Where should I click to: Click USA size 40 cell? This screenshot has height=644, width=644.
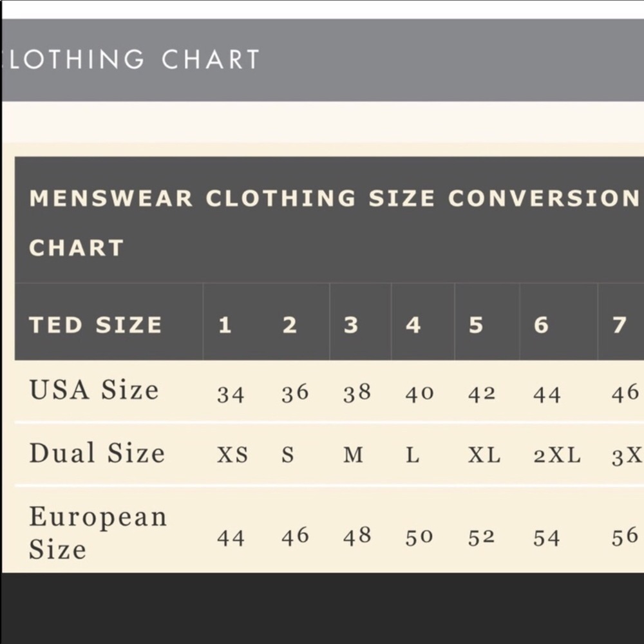pyautogui.click(x=419, y=393)
